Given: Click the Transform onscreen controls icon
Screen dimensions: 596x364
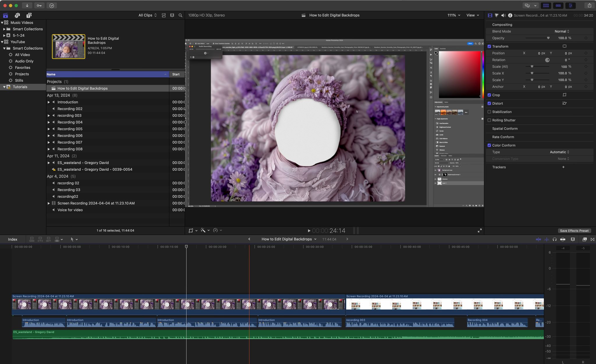Looking at the screenshot, I should (565, 46).
